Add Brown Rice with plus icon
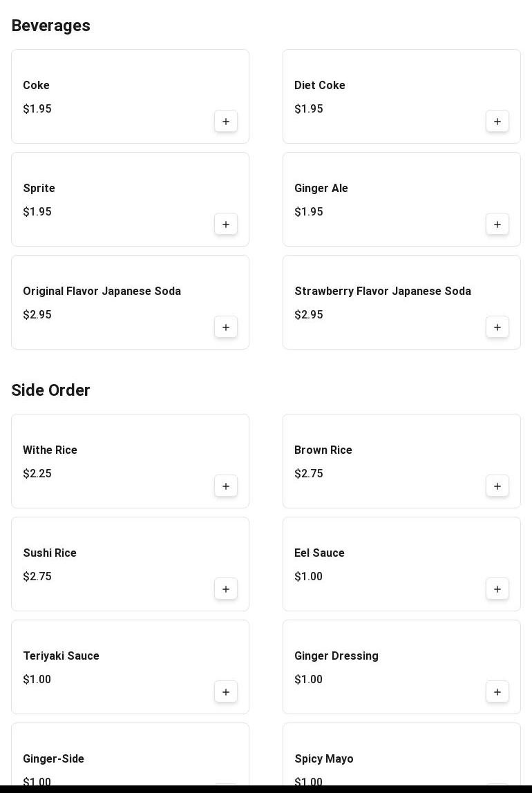The image size is (532, 793). 497,486
